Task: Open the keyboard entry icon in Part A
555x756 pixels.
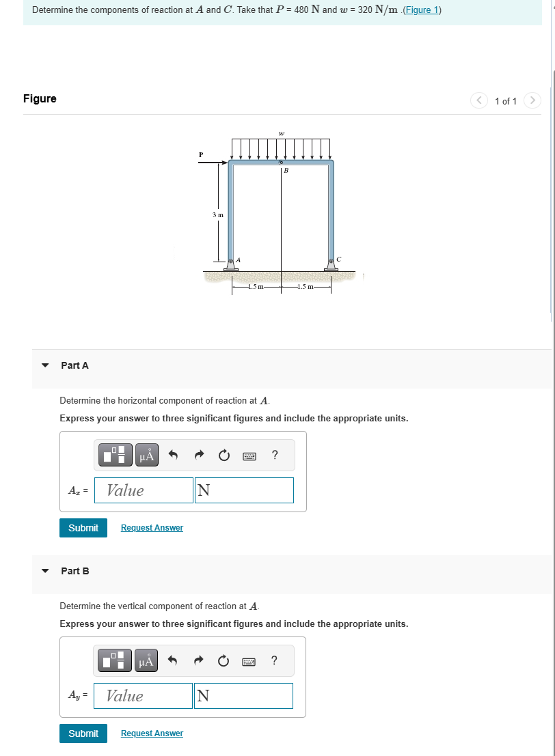Action: pyautogui.click(x=249, y=455)
